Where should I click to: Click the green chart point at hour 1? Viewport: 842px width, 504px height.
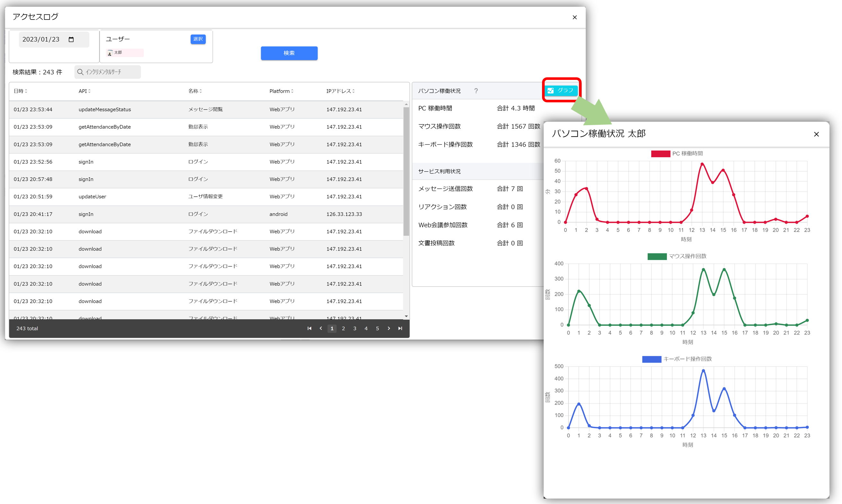[579, 291]
